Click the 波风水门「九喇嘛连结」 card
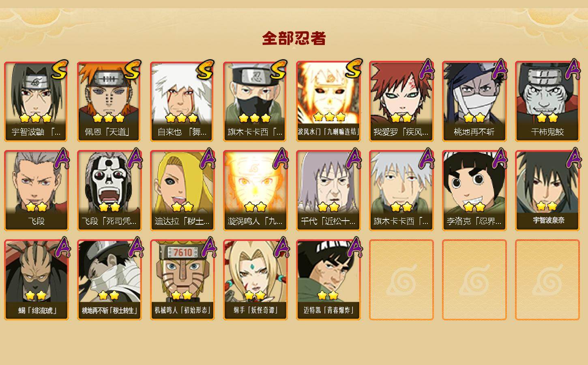Screen dimensions: 588x365 [328, 101]
